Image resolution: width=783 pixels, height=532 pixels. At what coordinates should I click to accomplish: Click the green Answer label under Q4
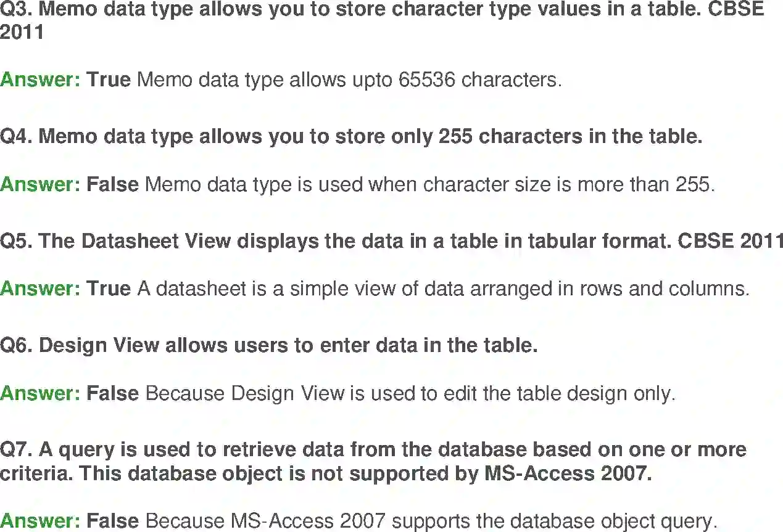click(x=40, y=184)
